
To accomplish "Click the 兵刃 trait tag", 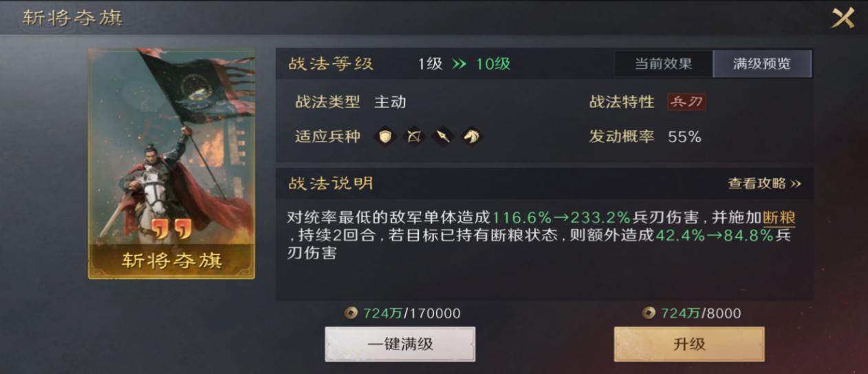I will 686,102.
